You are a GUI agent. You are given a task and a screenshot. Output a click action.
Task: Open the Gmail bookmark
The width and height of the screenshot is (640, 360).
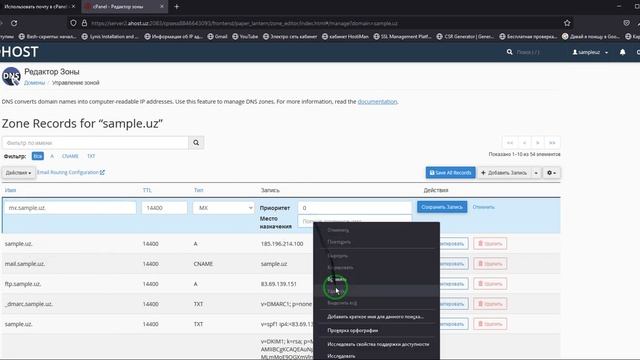(x=217, y=36)
